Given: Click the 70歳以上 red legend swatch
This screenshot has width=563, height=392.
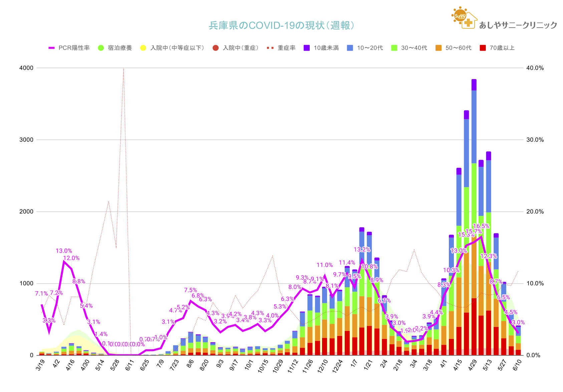Looking at the screenshot, I should (x=483, y=48).
